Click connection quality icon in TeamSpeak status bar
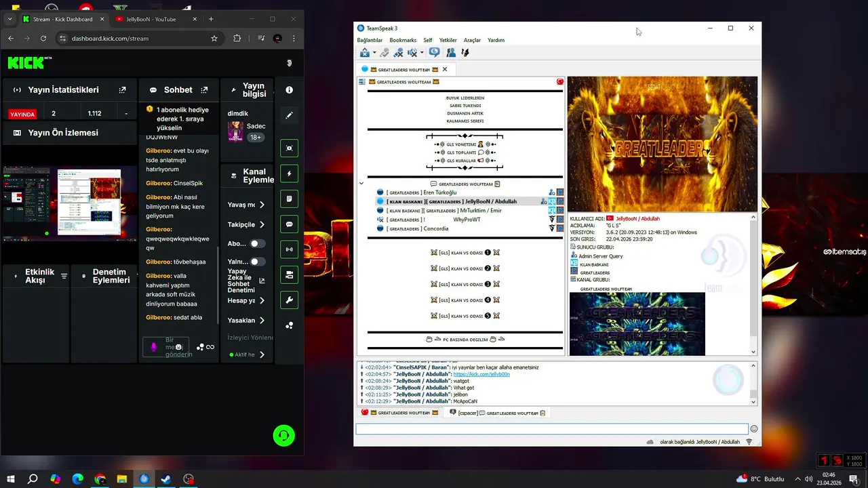Screen dimensions: 868x488 tap(749, 442)
